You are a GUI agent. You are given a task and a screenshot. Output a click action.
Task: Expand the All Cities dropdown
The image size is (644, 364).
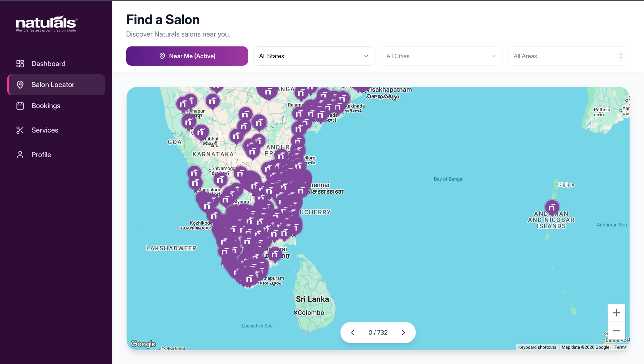click(441, 56)
